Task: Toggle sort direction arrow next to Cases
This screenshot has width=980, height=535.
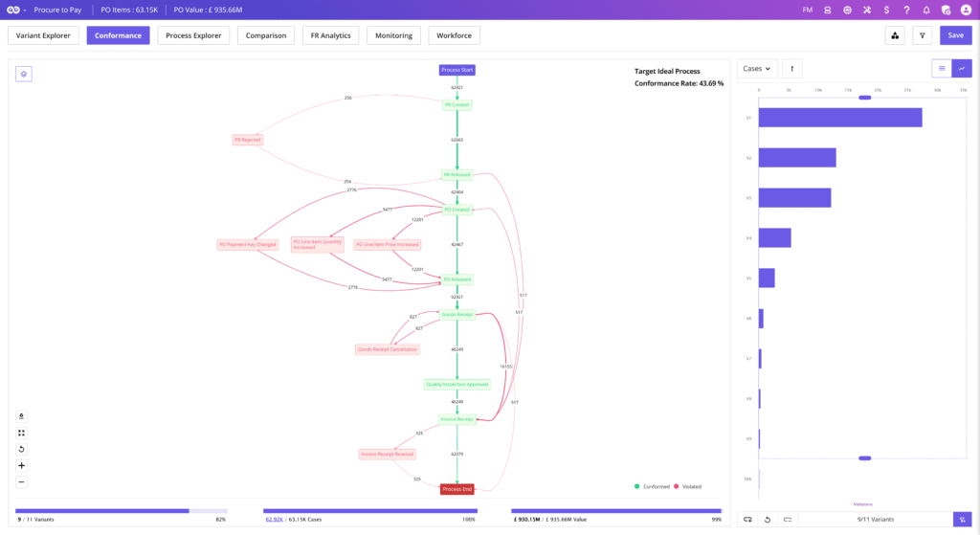Action: [x=791, y=69]
